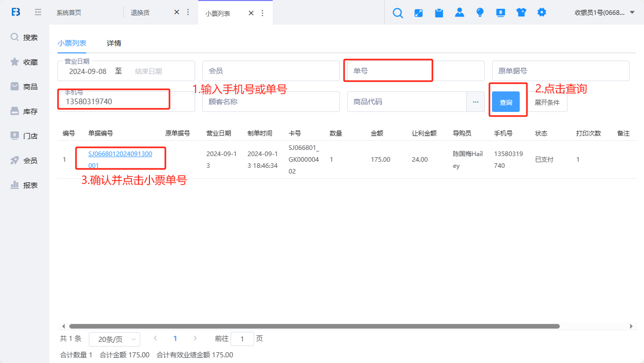Switch to the 详情 sub-tab

pyautogui.click(x=114, y=43)
